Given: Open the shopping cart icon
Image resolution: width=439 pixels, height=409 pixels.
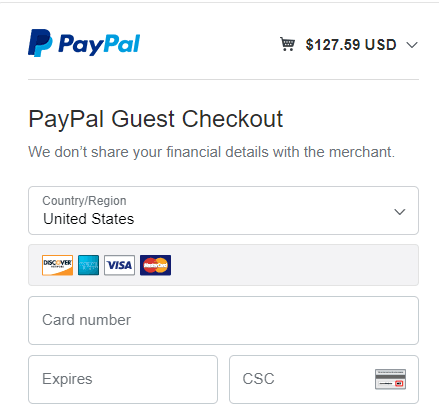Looking at the screenshot, I should click(x=287, y=44).
